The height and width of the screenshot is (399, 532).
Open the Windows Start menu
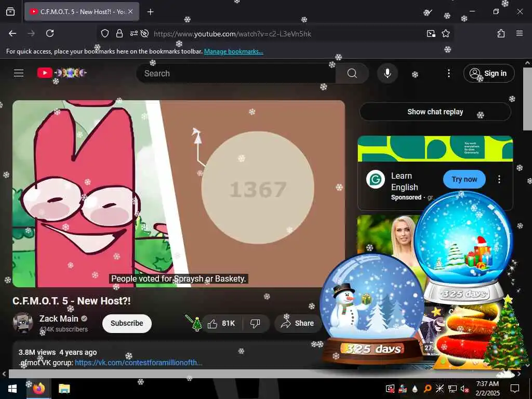click(12, 389)
